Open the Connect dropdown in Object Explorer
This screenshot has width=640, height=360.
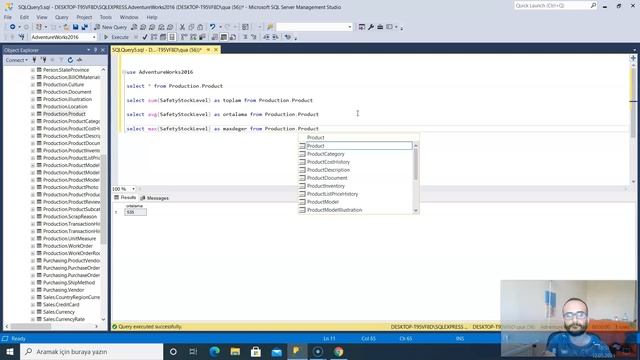[x=17, y=60]
